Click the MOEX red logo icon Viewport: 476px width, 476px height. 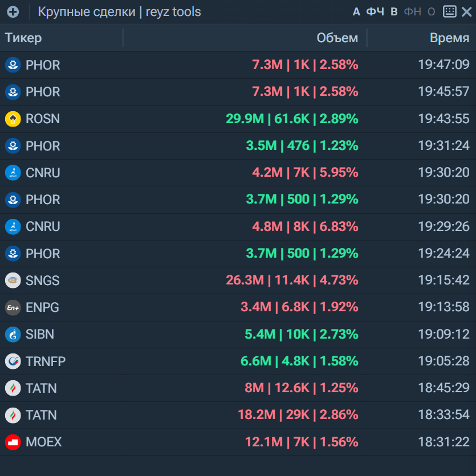[x=13, y=442]
